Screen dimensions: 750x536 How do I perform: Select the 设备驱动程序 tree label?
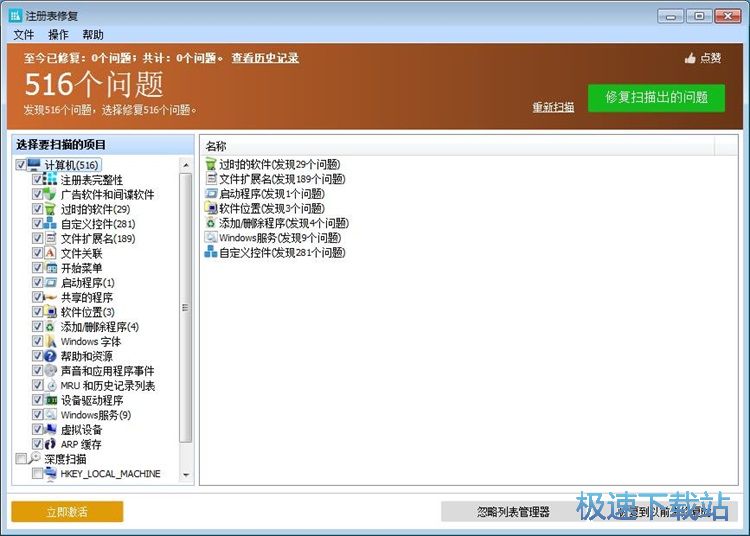(92, 400)
